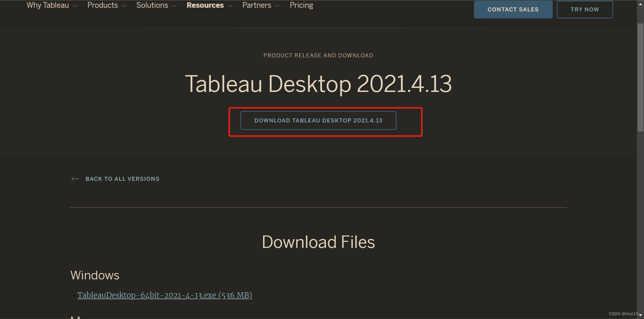Expand the chevron next to Resources
644x319 pixels.
pyautogui.click(x=230, y=6)
